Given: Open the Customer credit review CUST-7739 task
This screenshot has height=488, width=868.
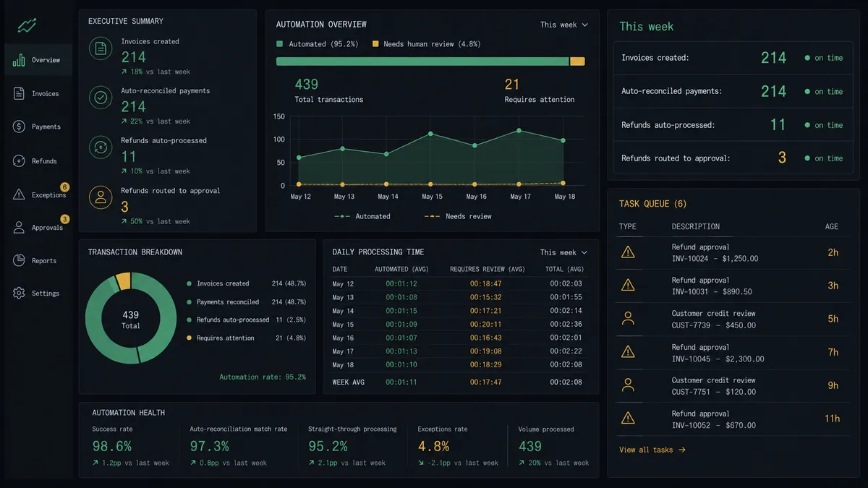Looking at the screenshot, I should (732, 319).
